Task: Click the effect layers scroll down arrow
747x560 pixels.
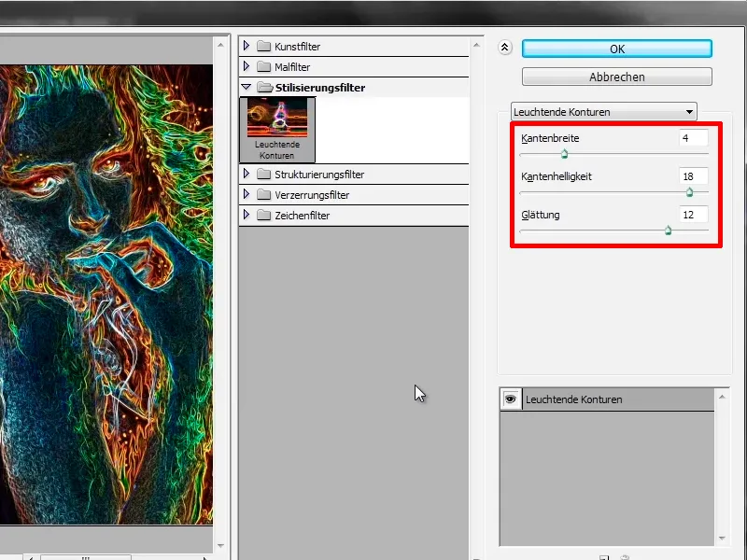Action: point(722,539)
